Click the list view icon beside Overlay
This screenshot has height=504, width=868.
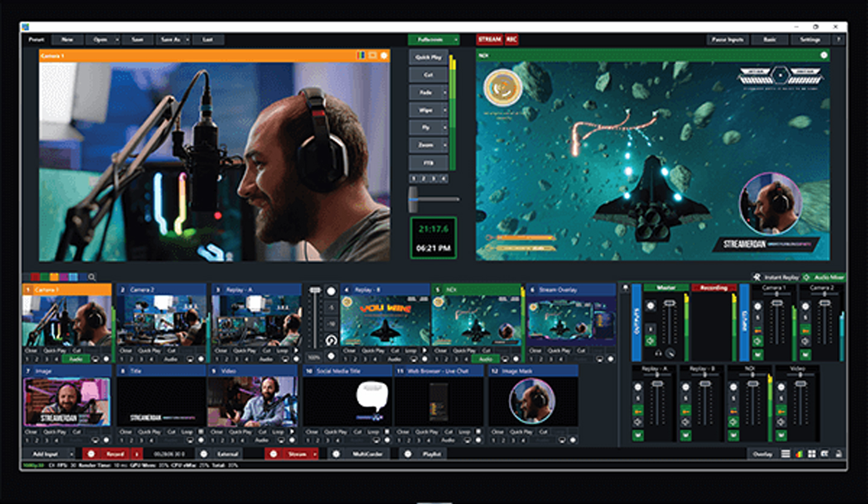(786, 454)
